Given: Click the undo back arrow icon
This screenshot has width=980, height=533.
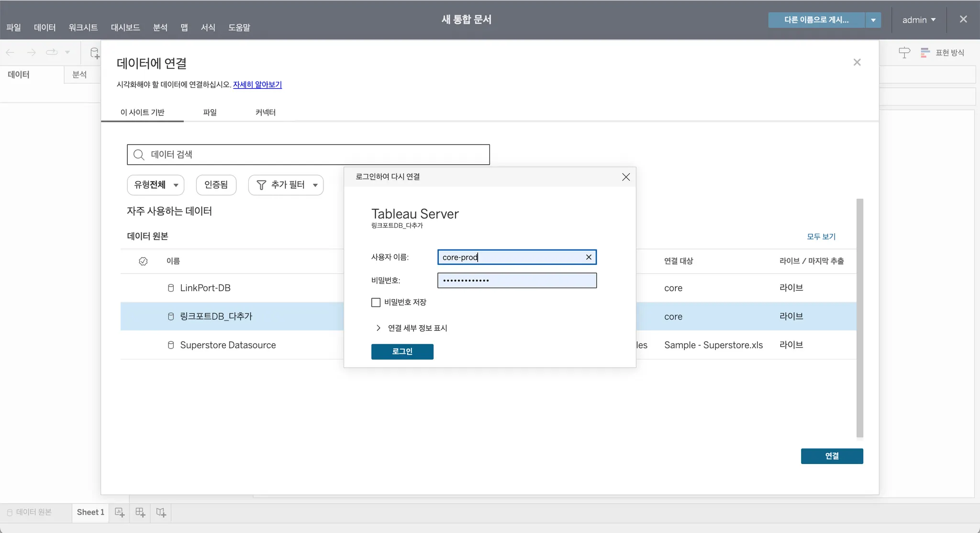Looking at the screenshot, I should [x=10, y=52].
